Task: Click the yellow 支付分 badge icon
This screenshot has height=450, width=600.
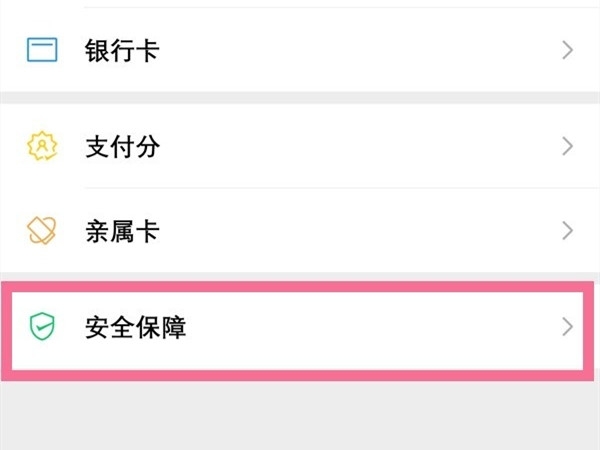Action: [x=42, y=146]
